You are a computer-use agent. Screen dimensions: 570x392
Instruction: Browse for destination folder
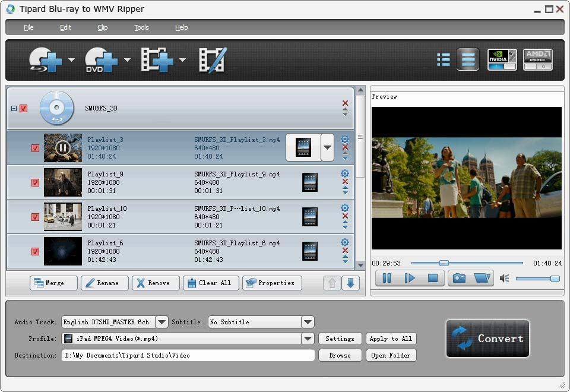(340, 355)
